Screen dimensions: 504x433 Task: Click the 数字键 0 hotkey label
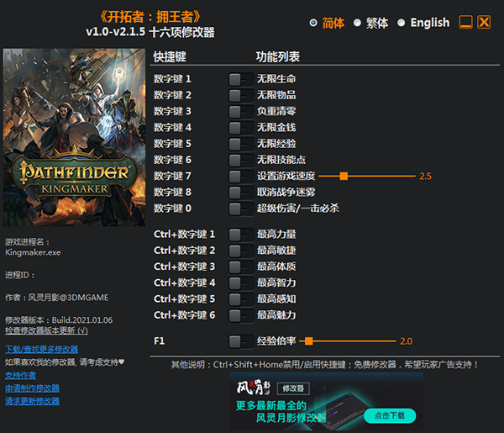172,209
